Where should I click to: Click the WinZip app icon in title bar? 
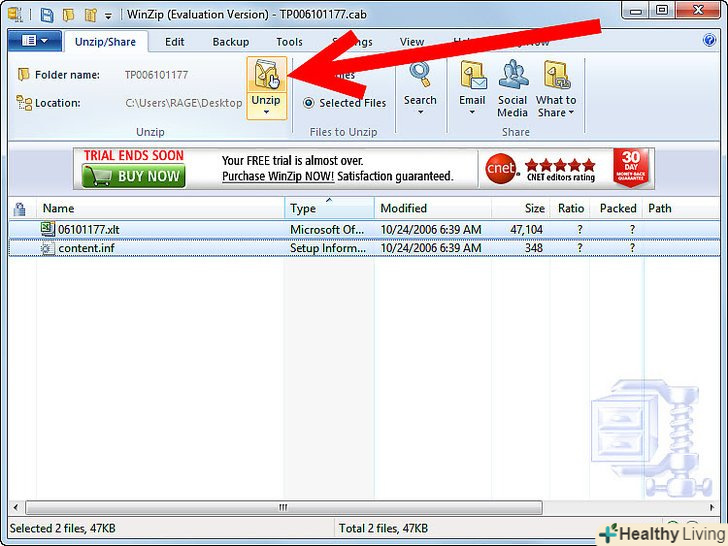[x=15, y=14]
